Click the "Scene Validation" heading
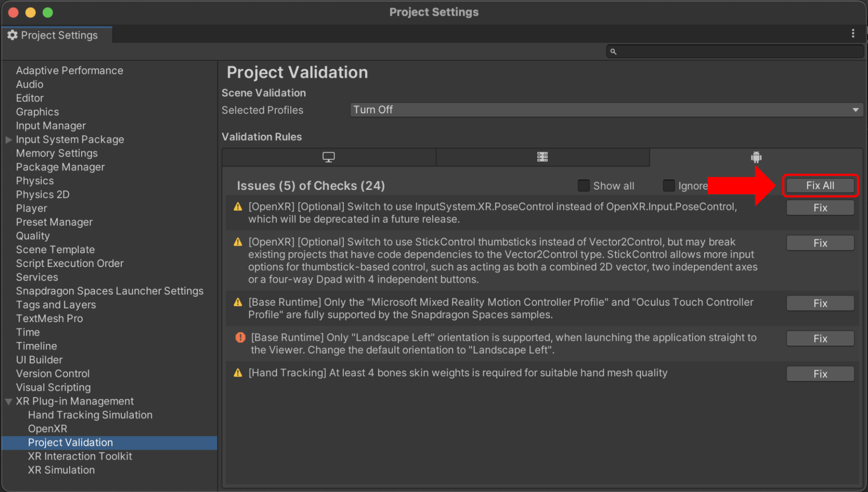868x492 pixels. point(264,93)
